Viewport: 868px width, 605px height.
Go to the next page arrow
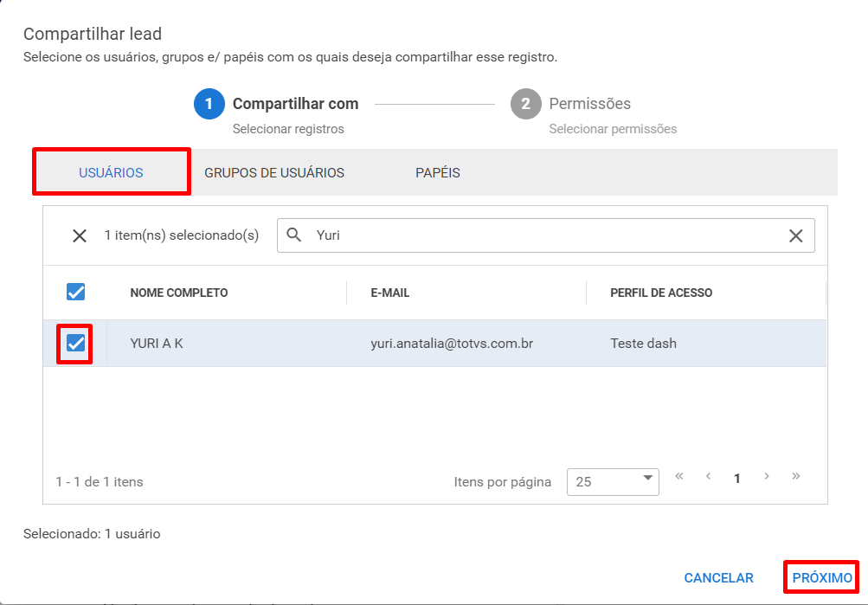767,477
